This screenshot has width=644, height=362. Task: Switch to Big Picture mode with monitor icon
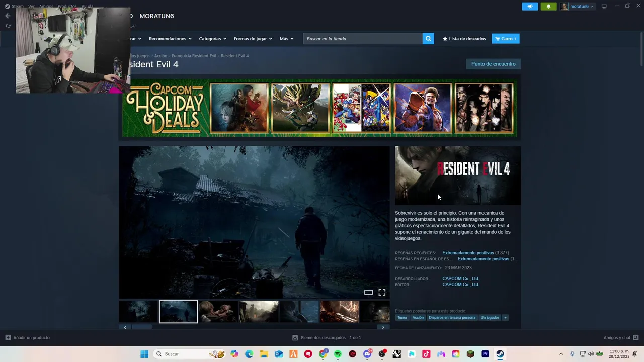[x=604, y=6]
